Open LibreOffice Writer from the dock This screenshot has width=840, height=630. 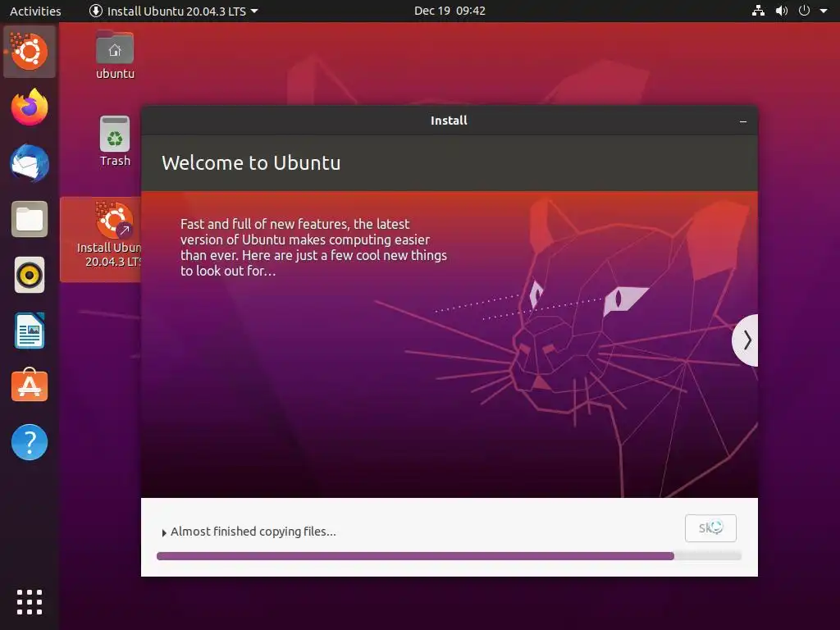point(30,331)
